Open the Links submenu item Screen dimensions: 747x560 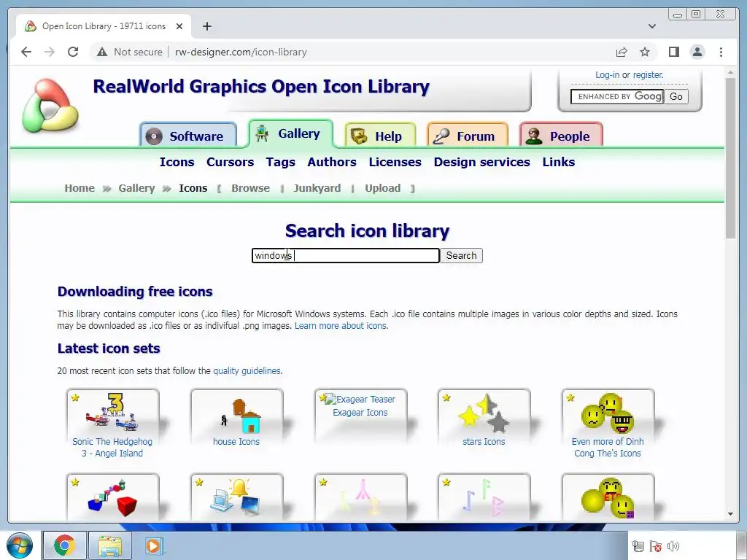pos(558,162)
